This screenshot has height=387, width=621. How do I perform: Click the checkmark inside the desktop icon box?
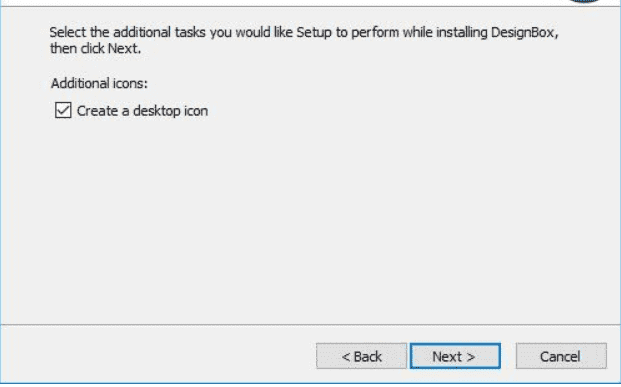coord(63,111)
